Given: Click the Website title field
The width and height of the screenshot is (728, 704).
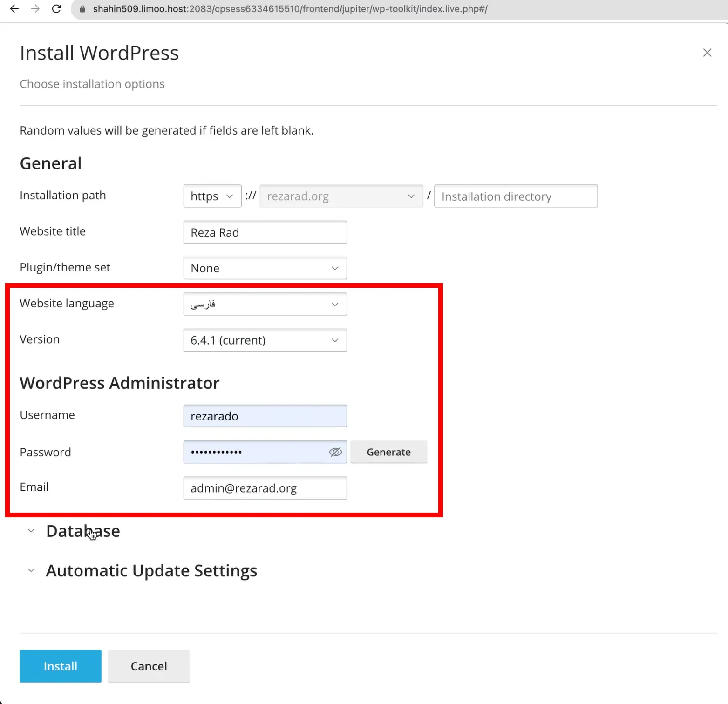Looking at the screenshot, I should click(x=265, y=232).
